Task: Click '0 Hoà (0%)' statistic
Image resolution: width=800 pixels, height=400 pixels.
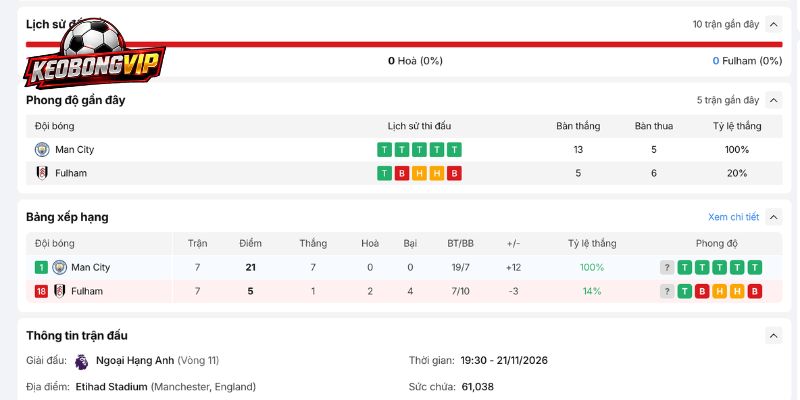Action: 415,61
